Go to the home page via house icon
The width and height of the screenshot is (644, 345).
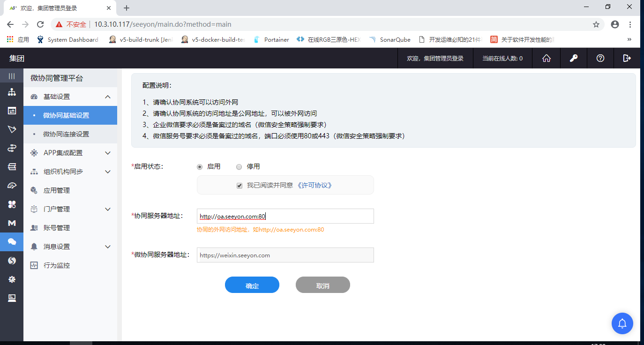click(x=546, y=58)
